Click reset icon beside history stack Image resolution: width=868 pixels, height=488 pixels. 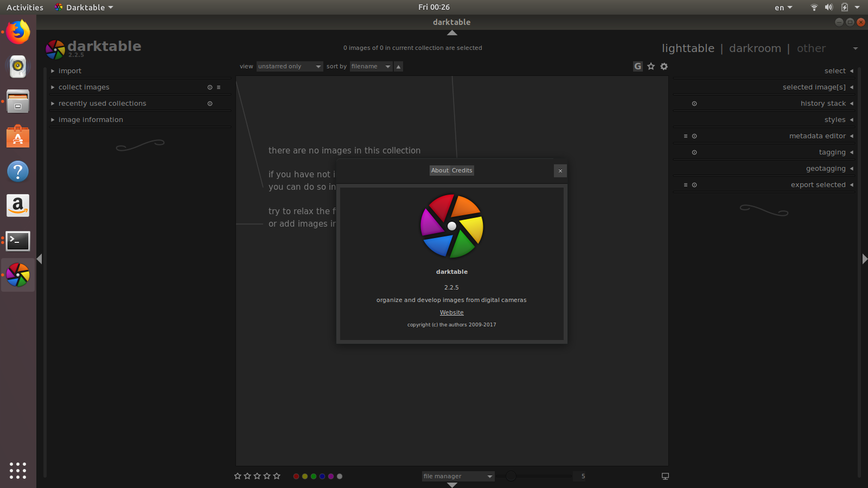(x=694, y=104)
